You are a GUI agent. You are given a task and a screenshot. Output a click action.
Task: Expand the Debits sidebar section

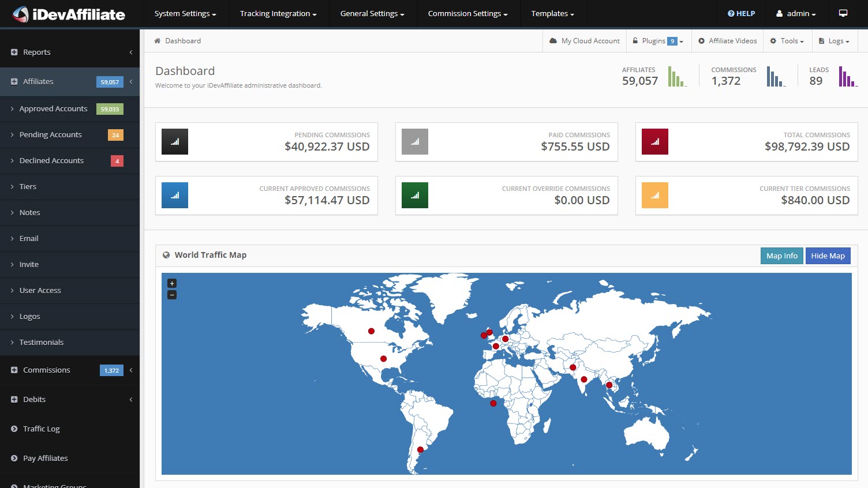(70, 400)
